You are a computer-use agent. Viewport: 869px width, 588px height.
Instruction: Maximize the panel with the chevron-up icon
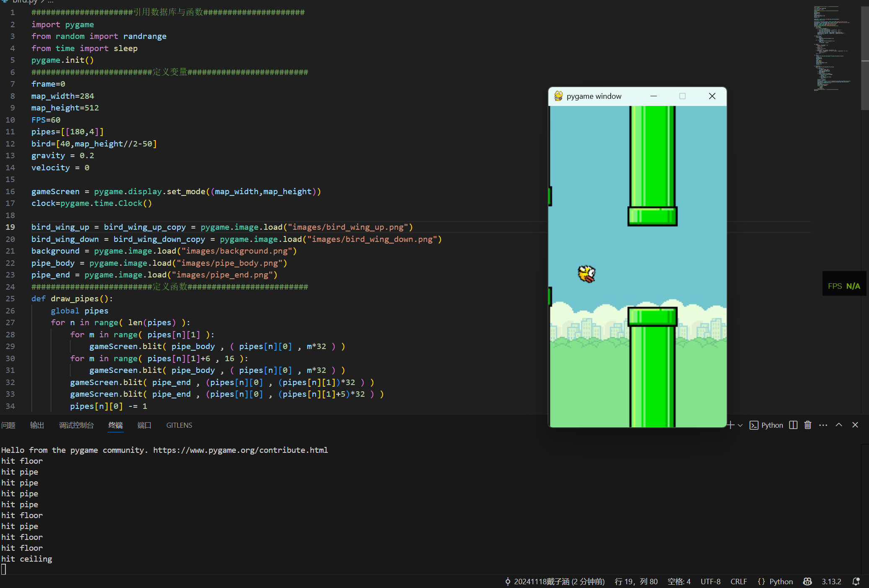839,425
